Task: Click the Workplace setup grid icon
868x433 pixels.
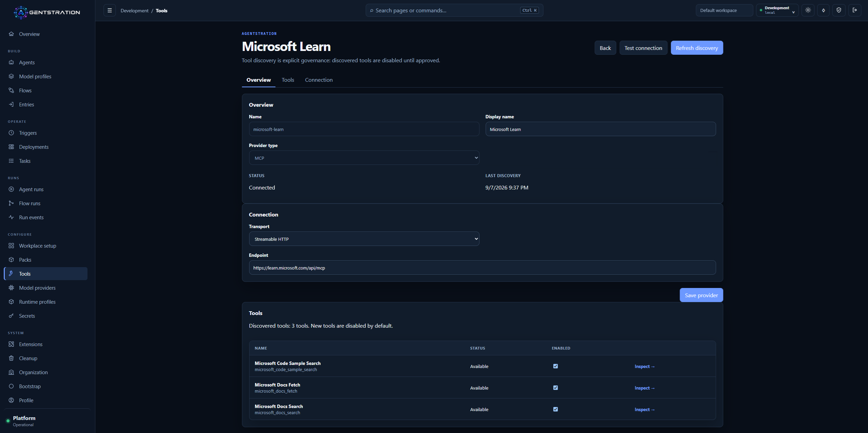Action: [11, 246]
